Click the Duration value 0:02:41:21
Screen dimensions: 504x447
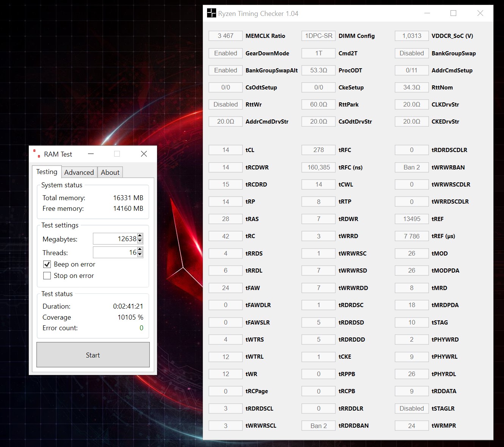pyautogui.click(x=128, y=306)
